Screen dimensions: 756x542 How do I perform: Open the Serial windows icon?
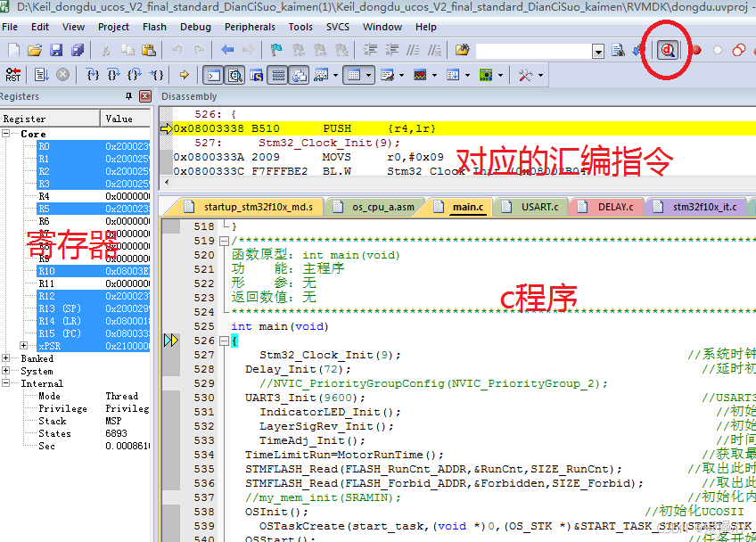(387, 75)
